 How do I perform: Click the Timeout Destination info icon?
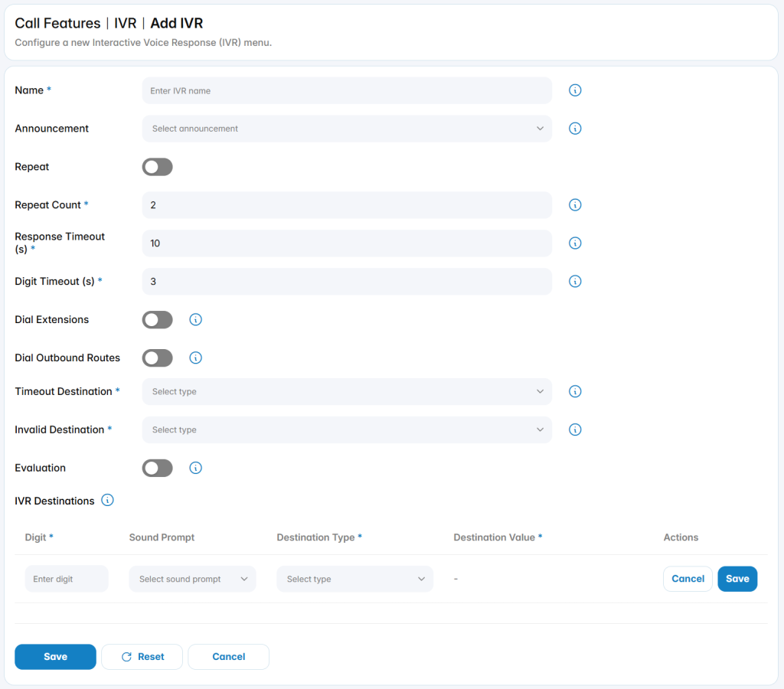pos(574,391)
